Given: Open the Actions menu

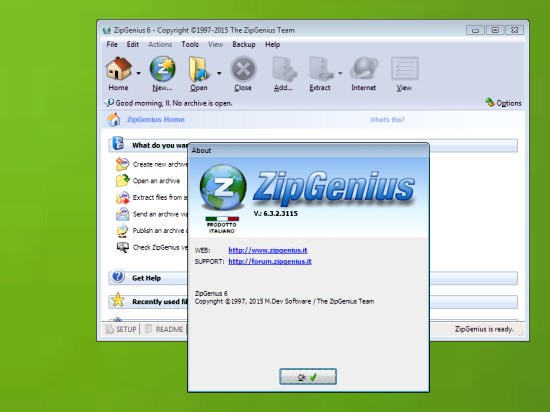Looking at the screenshot, I should coord(160,45).
